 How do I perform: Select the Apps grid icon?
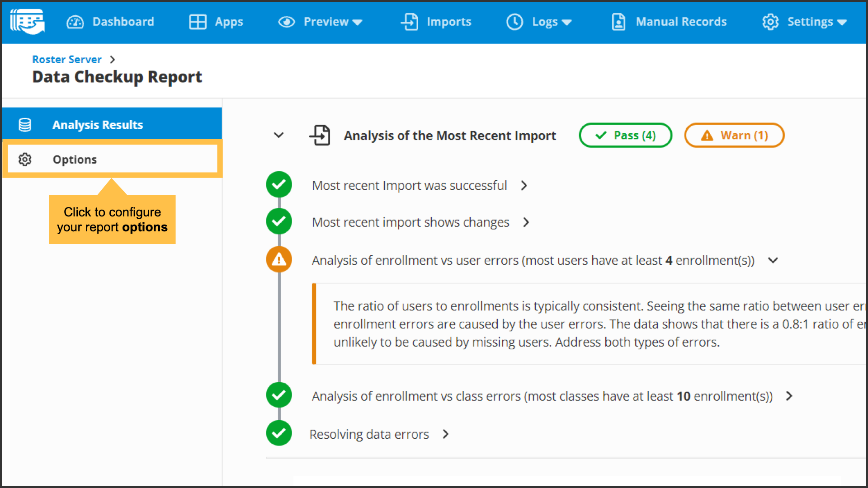[x=197, y=22]
